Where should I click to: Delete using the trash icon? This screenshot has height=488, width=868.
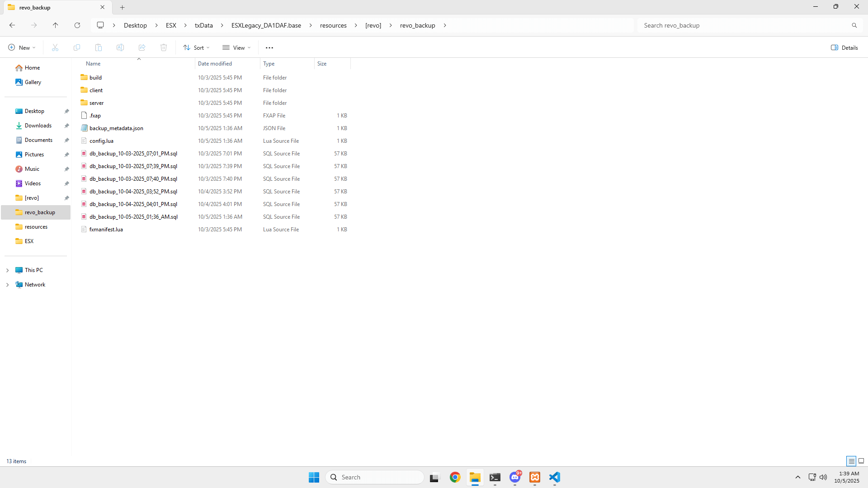pos(163,47)
